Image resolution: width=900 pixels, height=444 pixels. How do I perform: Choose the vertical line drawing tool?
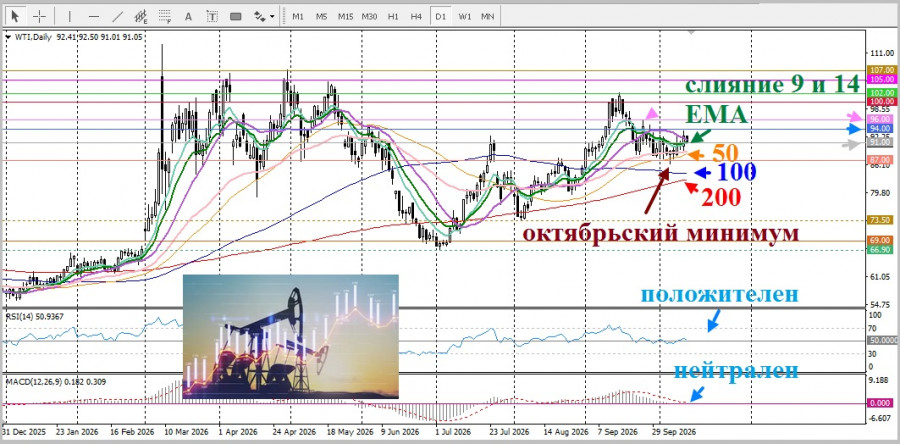(71, 16)
